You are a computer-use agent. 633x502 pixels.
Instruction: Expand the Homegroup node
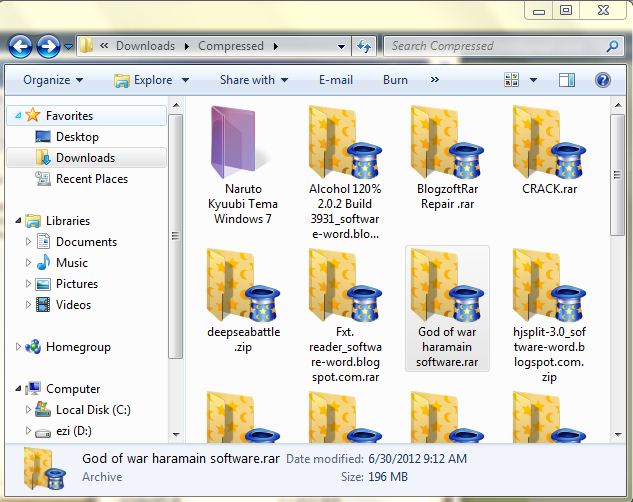point(18,347)
